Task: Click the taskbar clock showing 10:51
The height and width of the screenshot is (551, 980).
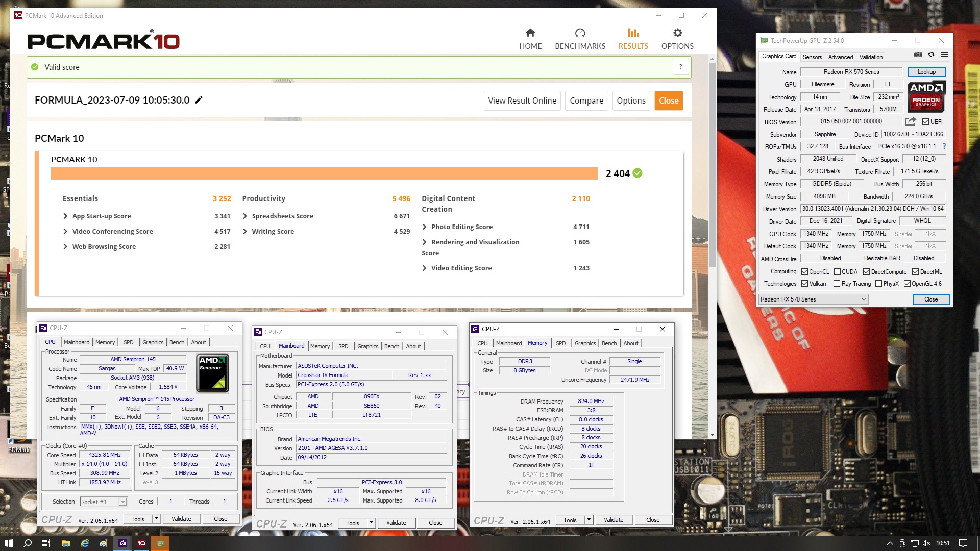Action: point(943,543)
